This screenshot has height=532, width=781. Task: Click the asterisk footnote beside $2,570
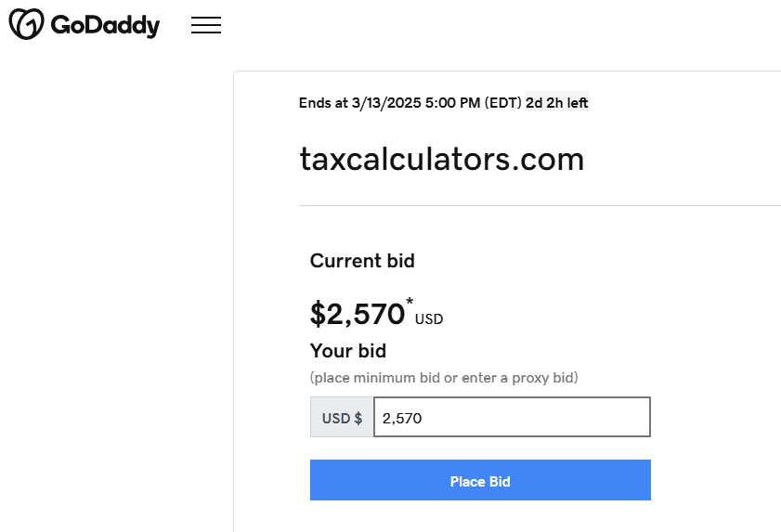410,302
